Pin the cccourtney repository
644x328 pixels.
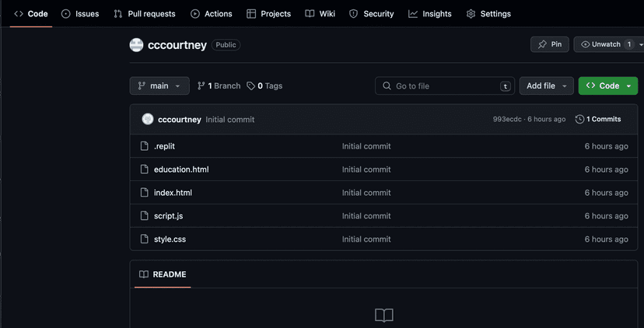(x=550, y=45)
